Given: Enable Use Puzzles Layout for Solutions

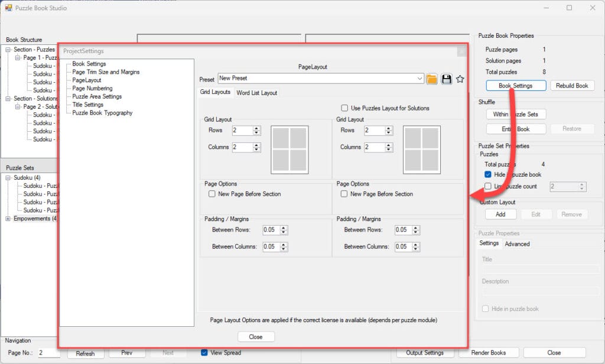Looking at the screenshot, I should tap(344, 108).
